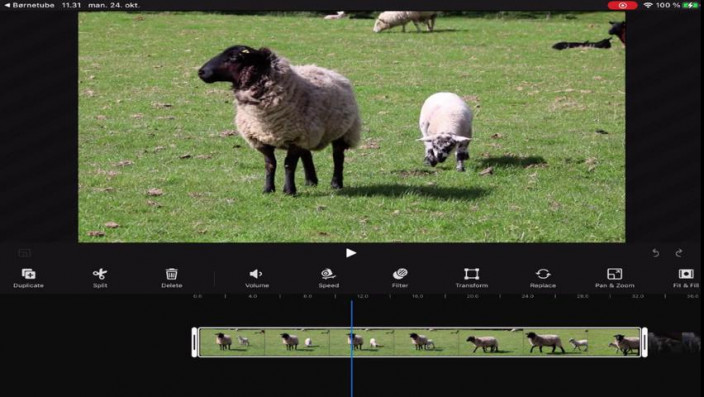Screen dimensions: 704x397
Task: Open the Transform tool
Action: pos(471,278)
